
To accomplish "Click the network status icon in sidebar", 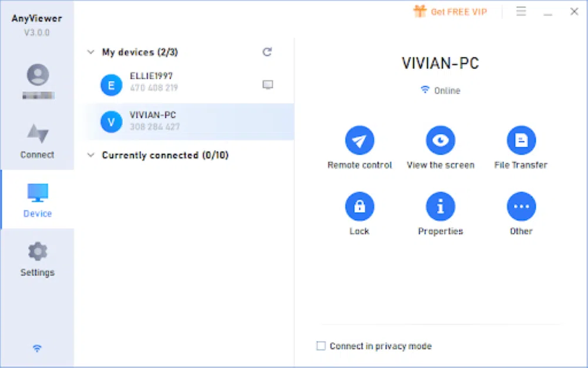I will (x=36, y=349).
